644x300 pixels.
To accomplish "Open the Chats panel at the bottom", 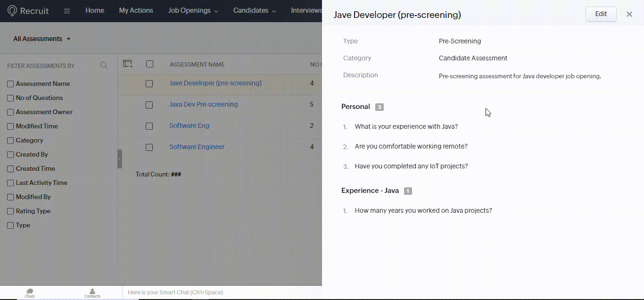I will click(29, 292).
